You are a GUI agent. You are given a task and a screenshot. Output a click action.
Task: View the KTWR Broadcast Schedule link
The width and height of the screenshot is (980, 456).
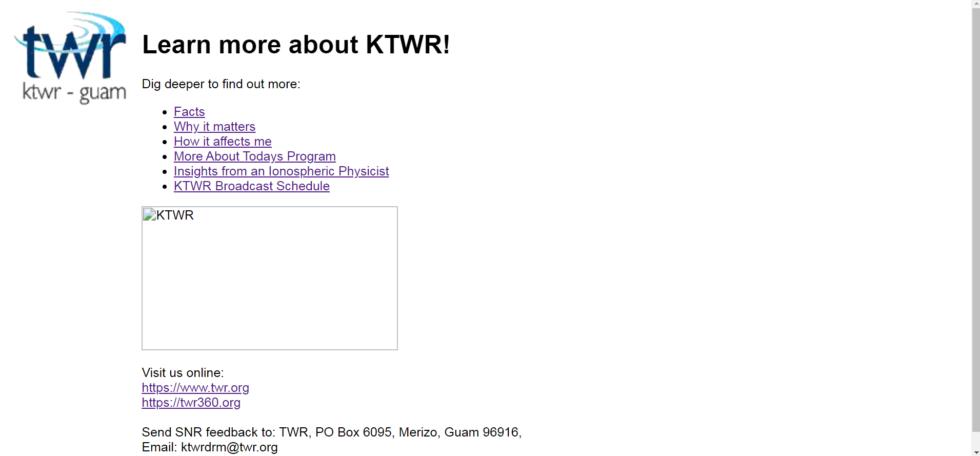pyautogui.click(x=252, y=186)
